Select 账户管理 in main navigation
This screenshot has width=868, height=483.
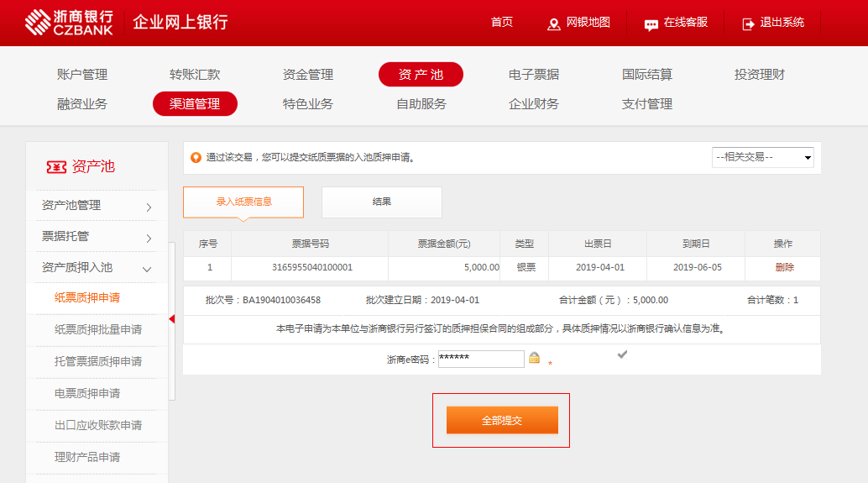click(82, 74)
